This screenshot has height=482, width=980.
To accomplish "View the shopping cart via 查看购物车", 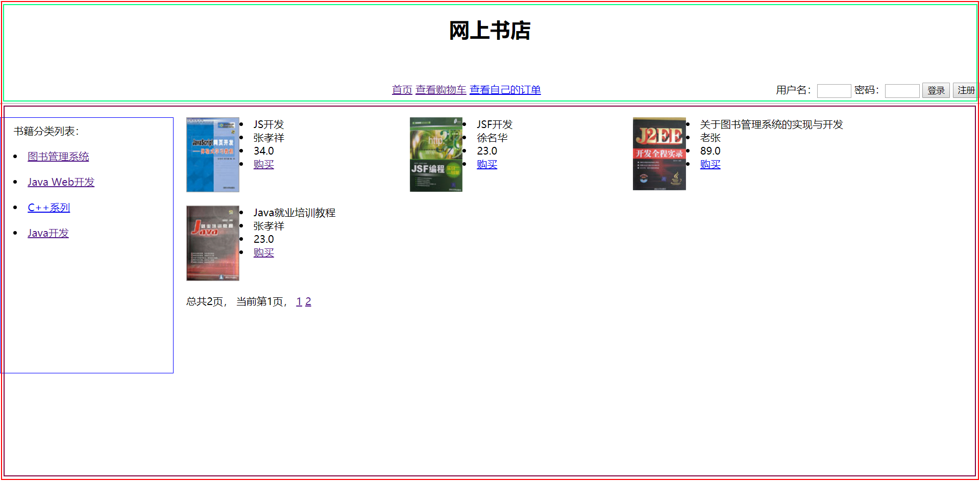I will pos(440,90).
